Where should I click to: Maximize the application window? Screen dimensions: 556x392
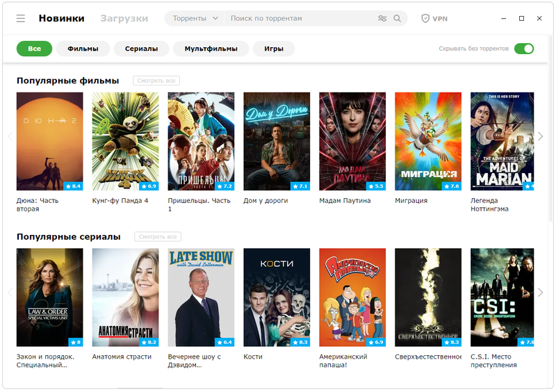[521, 19]
